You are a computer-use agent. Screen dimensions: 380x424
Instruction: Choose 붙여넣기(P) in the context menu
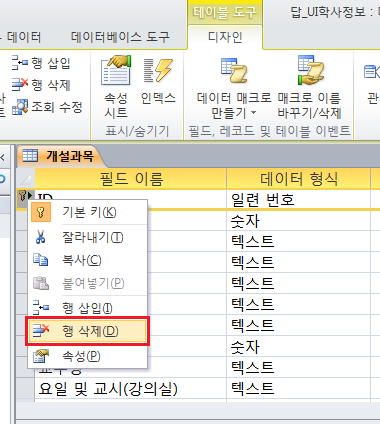click(87, 283)
